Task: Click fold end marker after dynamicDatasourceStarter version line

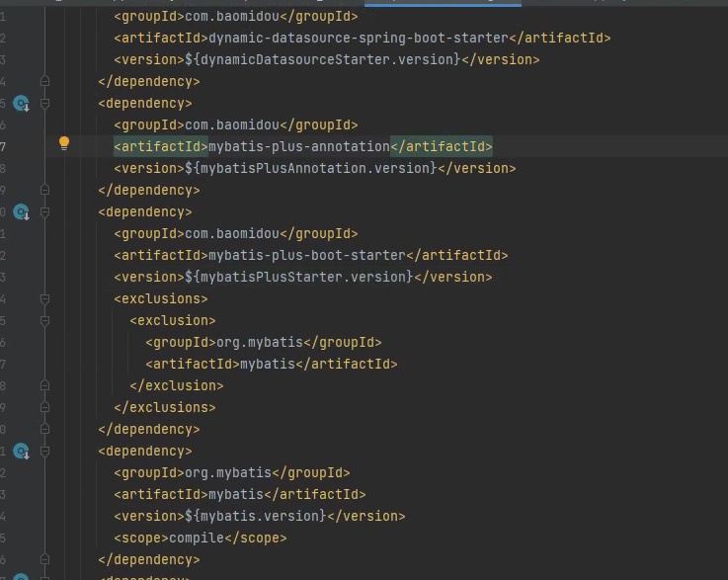Action: coord(45,81)
